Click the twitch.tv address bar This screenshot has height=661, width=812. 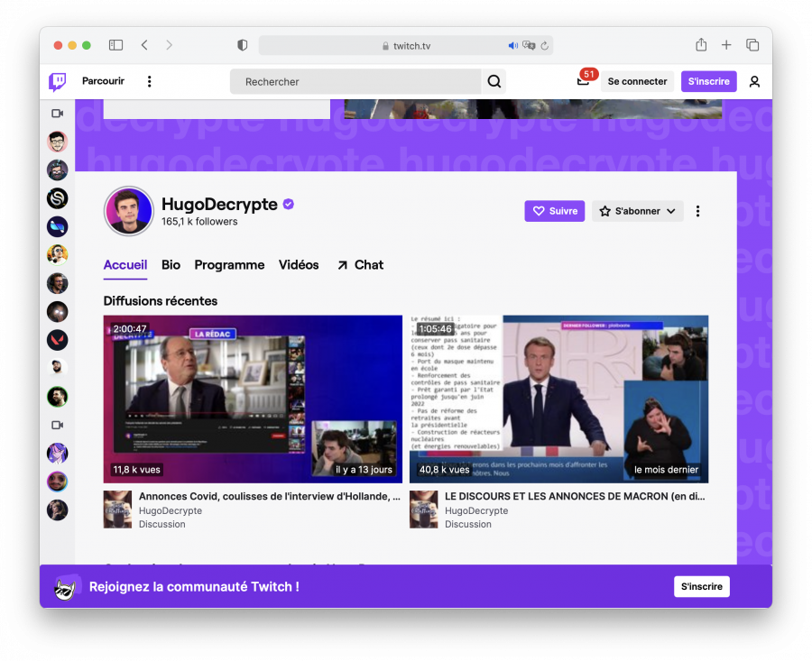(406, 46)
